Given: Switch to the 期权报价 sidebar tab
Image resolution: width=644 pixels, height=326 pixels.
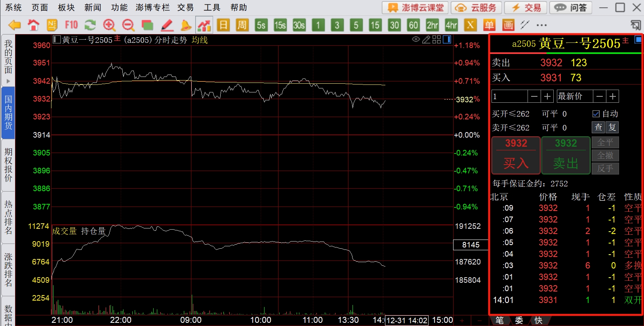Looking at the screenshot, I should pos(8,165).
